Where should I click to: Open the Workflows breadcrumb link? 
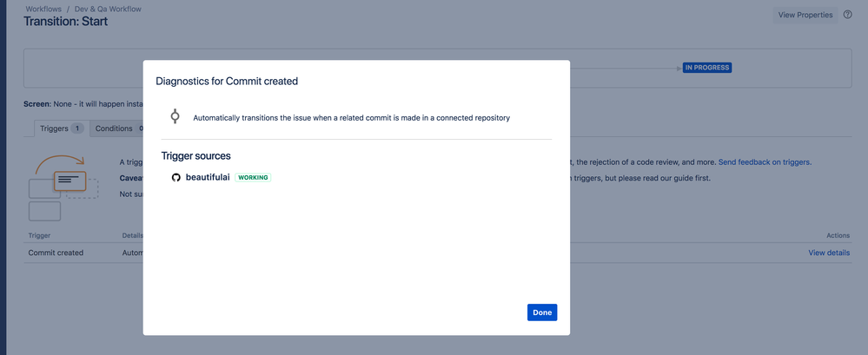coord(43,10)
